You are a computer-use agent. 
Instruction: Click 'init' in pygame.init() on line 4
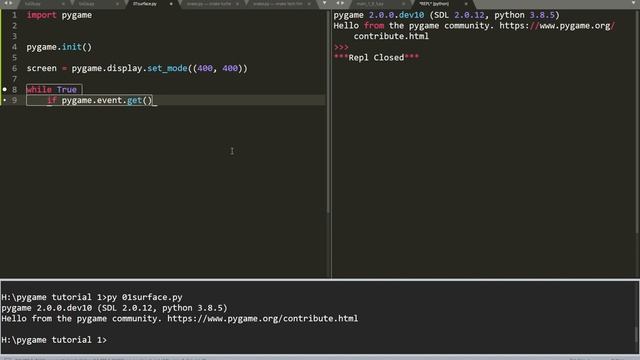click(72, 47)
